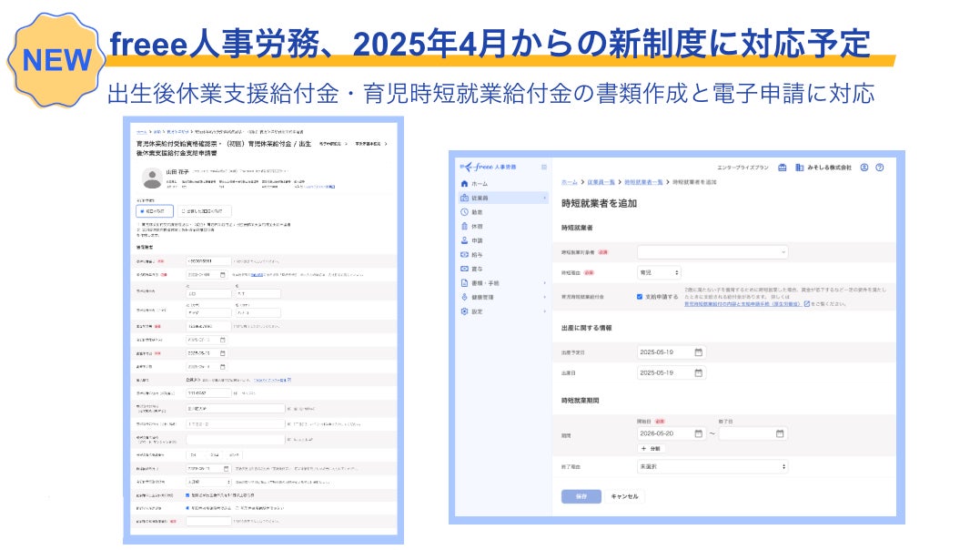Open the みそしる株式会社 company switcher

click(x=829, y=168)
